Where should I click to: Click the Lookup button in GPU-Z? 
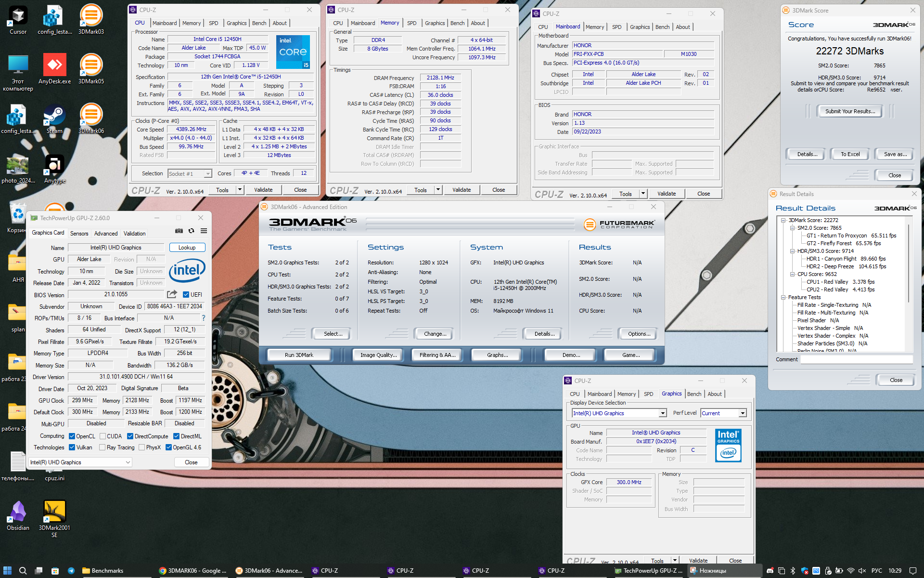(x=187, y=247)
